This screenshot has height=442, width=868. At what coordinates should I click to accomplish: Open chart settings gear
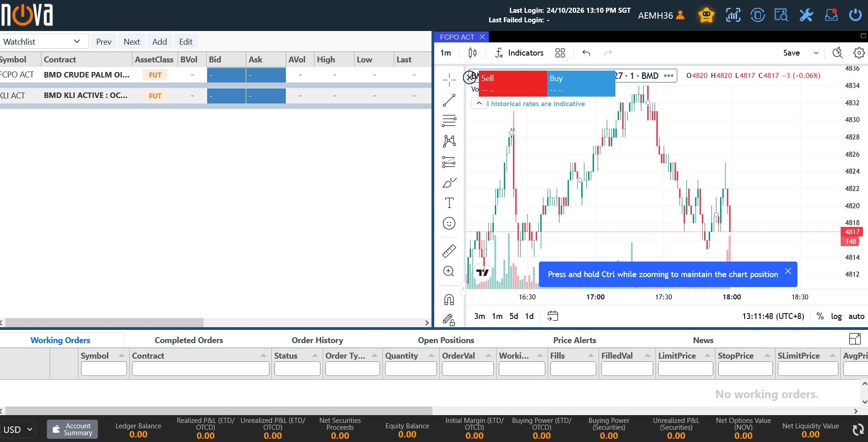point(859,53)
